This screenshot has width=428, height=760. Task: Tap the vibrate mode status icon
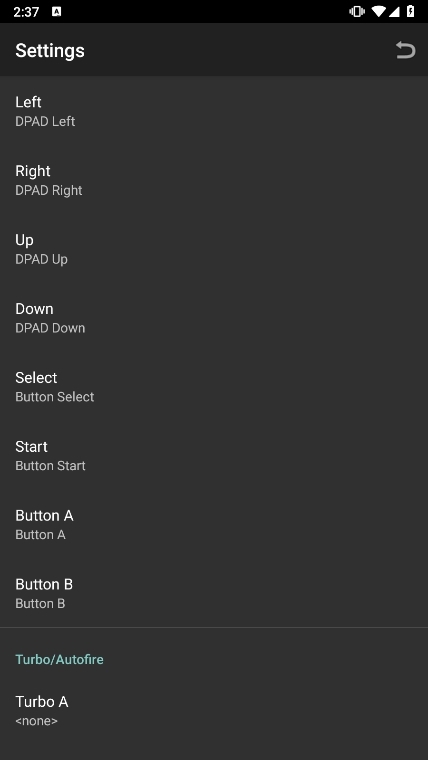357,12
